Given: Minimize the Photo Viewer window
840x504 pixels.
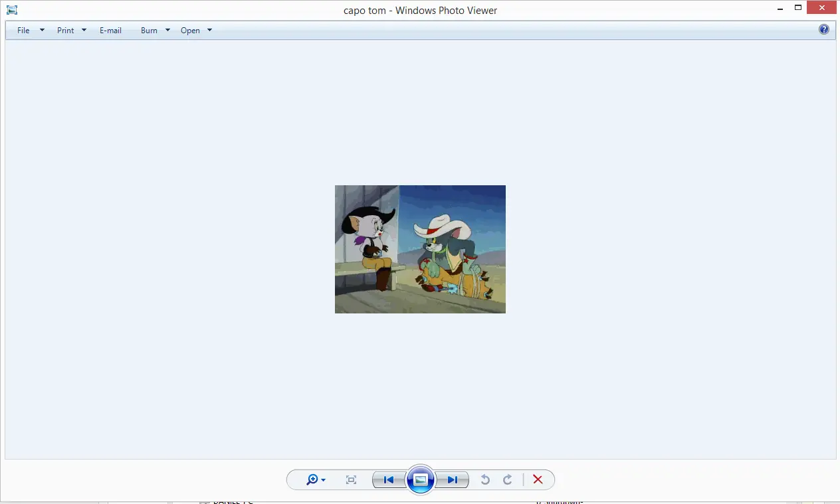Looking at the screenshot, I should [x=780, y=9].
